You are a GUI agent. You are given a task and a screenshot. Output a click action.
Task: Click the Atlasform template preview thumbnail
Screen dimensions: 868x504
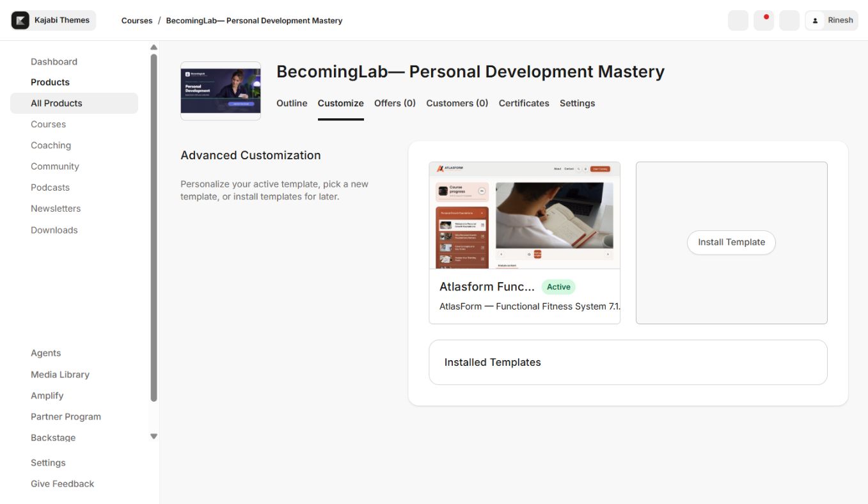(525, 215)
